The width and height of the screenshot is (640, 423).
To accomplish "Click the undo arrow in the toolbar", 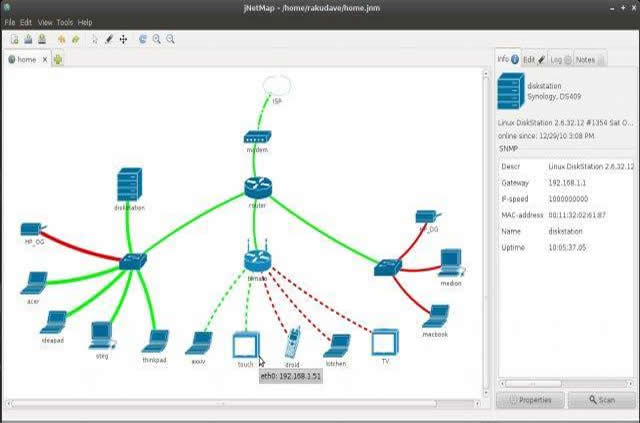I will (62, 39).
